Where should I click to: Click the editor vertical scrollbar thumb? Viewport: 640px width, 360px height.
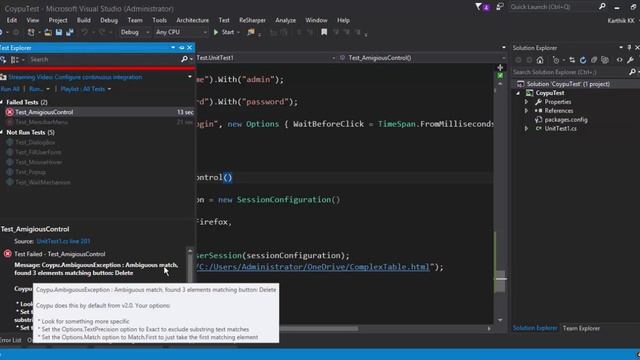tap(500, 282)
